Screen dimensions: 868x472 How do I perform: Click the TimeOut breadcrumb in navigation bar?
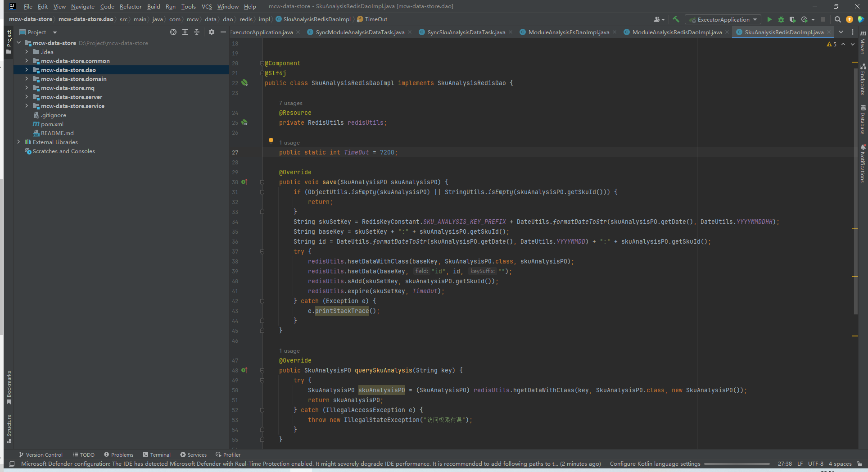click(372, 19)
